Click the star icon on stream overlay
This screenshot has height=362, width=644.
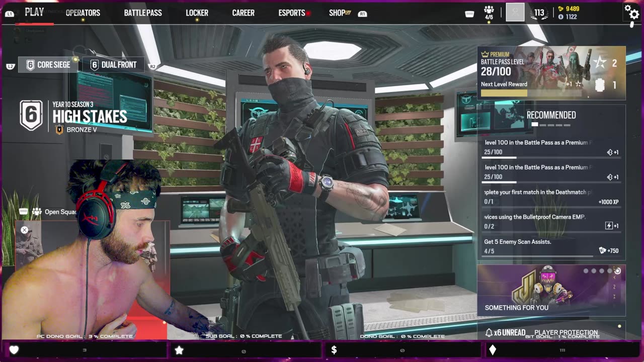pyautogui.click(x=179, y=350)
